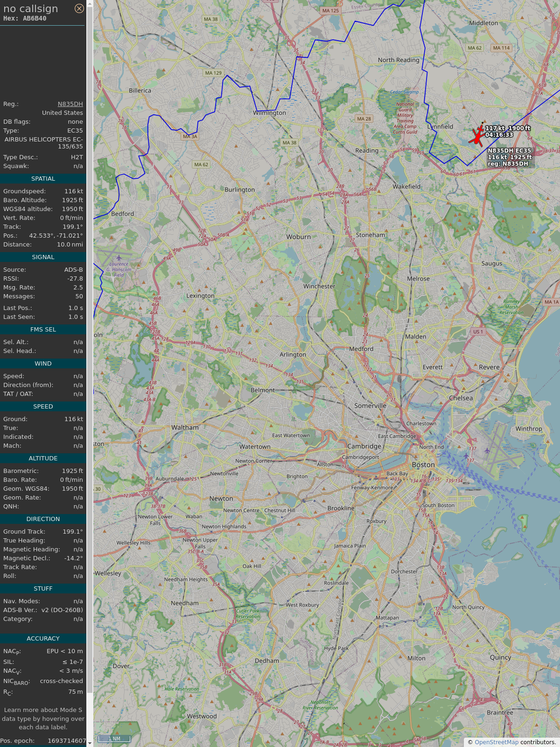Viewport: 560px width, 747px height.
Task: Click the sidebar scrollbar up arrow
Action: tap(90, 3)
